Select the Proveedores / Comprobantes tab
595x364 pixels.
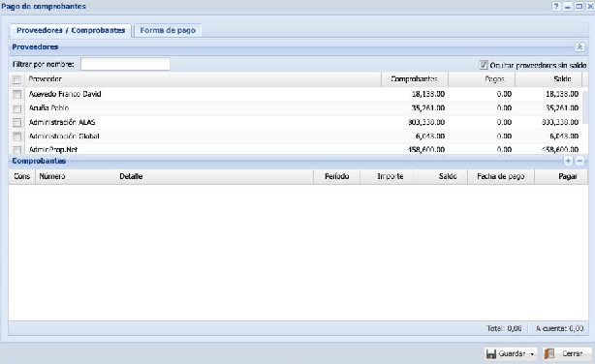(x=71, y=30)
